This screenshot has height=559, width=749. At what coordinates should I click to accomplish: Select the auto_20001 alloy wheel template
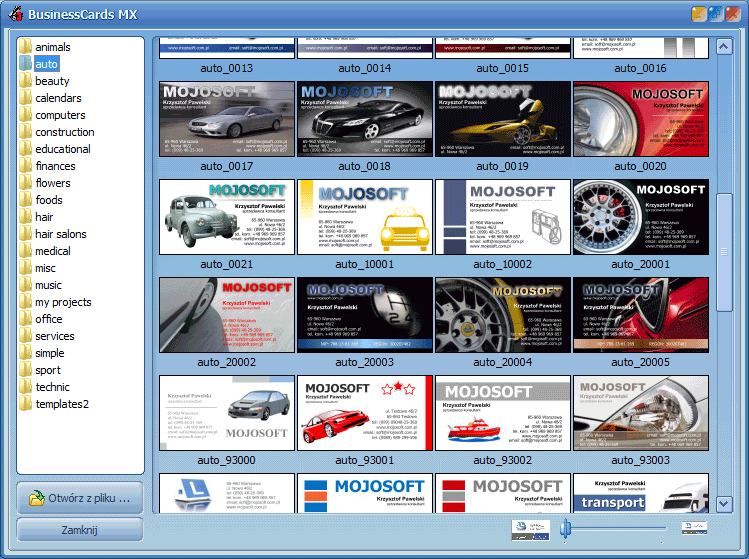[x=641, y=217]
